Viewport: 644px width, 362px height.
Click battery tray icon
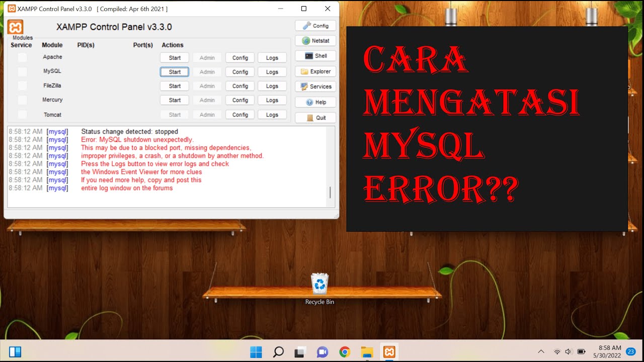(582, 351)
